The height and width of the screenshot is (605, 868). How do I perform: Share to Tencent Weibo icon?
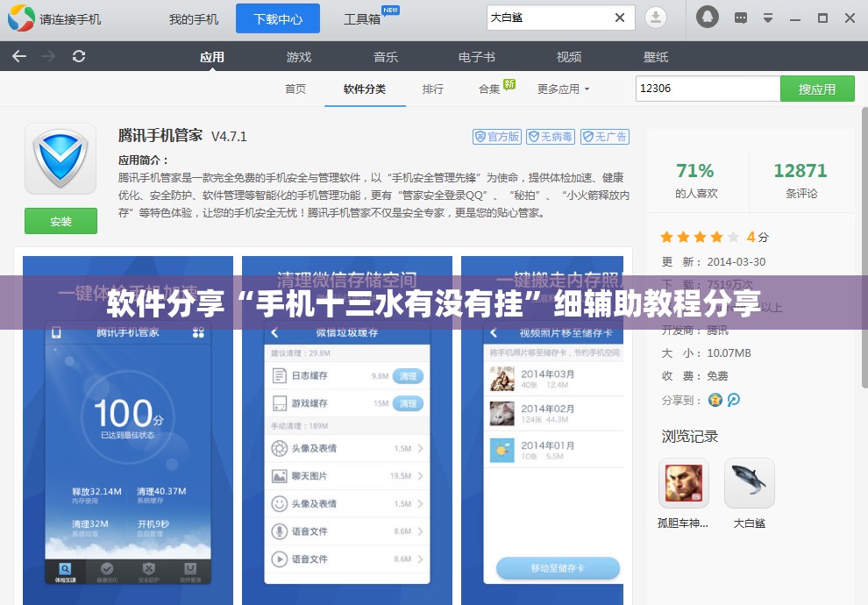click(x=734, y=400)
